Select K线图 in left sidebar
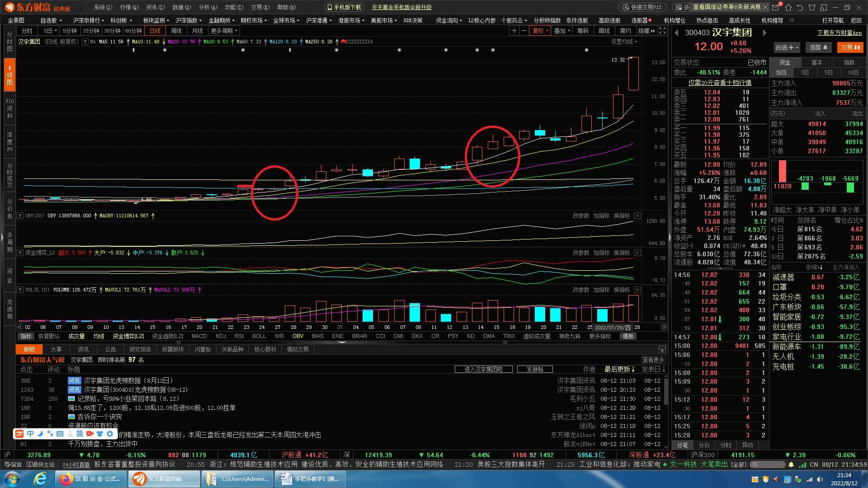Image resolution: width=868 pixels, height=488 pixels. 9,75
